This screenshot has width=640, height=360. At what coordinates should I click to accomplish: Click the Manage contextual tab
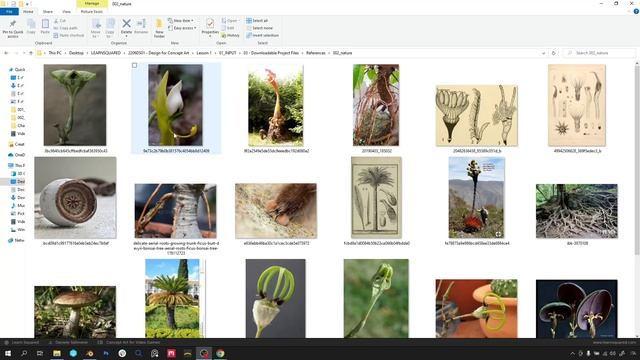(92, 3)
